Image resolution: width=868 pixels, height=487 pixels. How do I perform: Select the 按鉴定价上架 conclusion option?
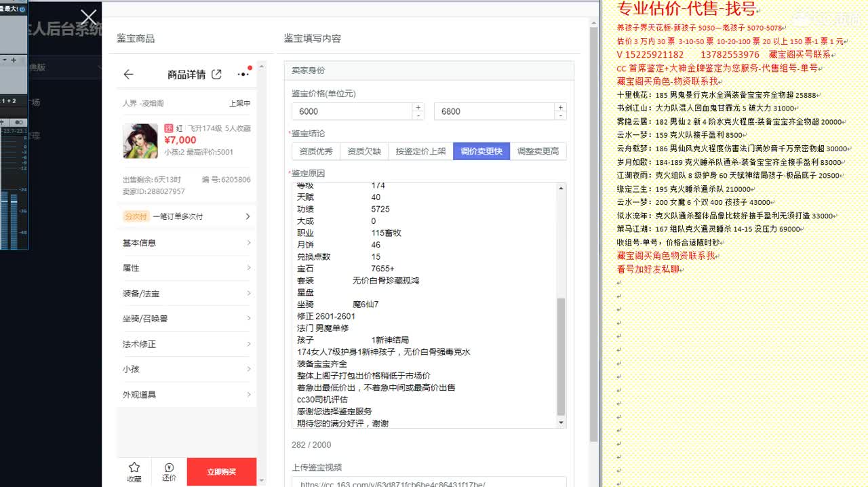[420, 151]
